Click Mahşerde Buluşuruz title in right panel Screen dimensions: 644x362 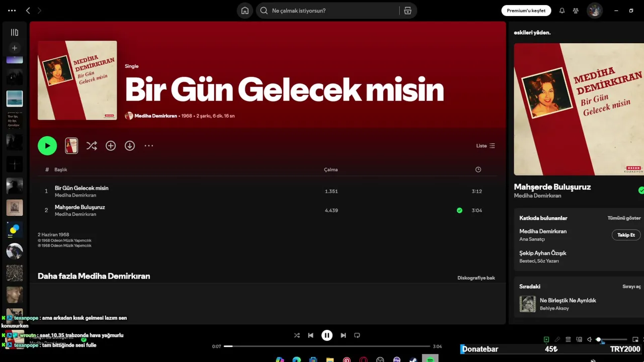coord(552,187)
